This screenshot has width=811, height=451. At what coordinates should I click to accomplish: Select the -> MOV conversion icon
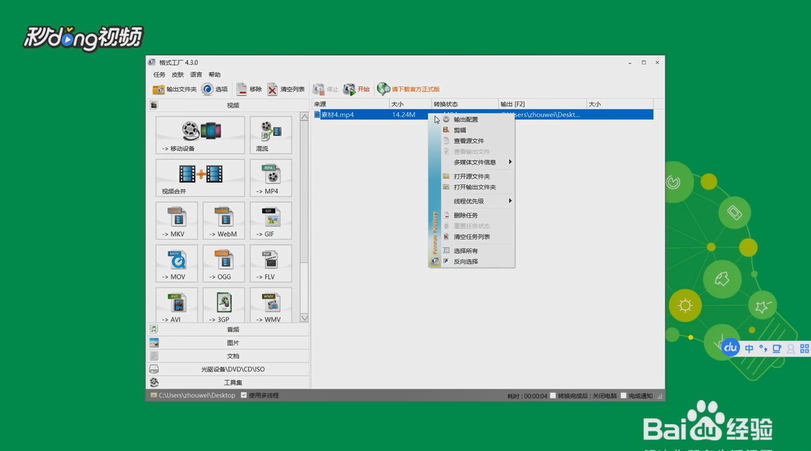pos(176,264)
